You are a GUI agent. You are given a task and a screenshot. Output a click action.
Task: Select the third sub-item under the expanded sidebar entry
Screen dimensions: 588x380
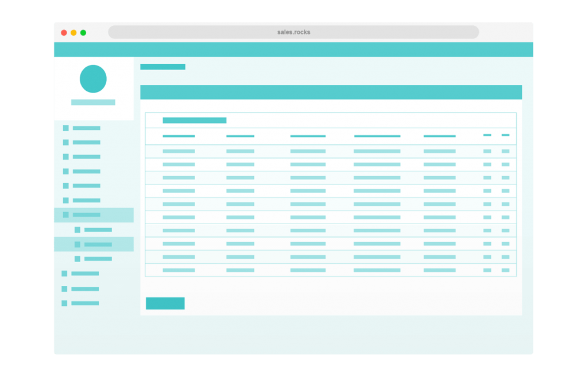(98, 259)
